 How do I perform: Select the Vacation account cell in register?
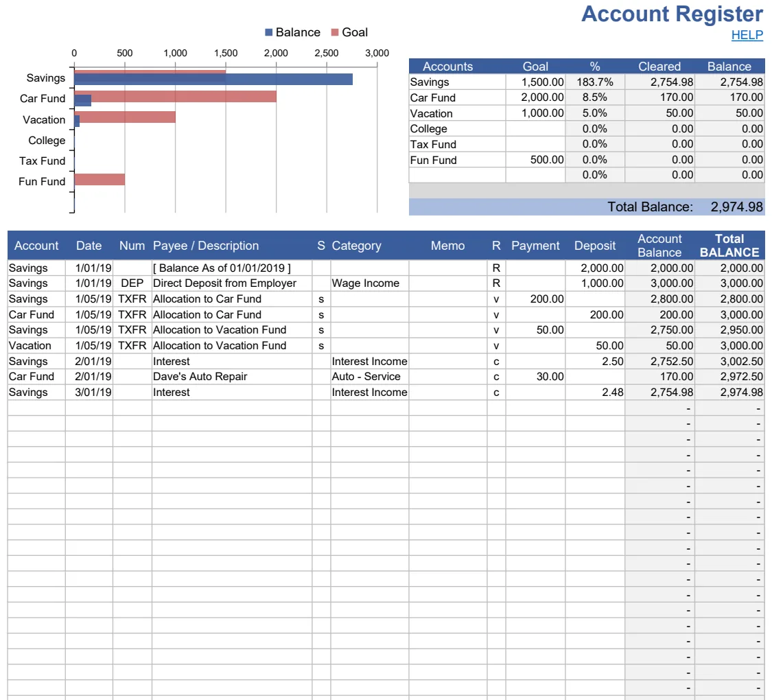[36, 346]
